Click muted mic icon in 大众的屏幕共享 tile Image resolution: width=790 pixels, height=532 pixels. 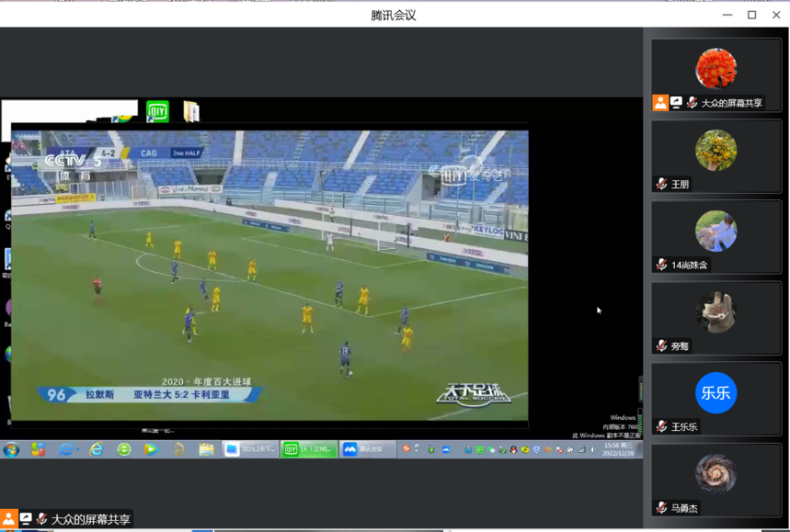pos(693,103)
